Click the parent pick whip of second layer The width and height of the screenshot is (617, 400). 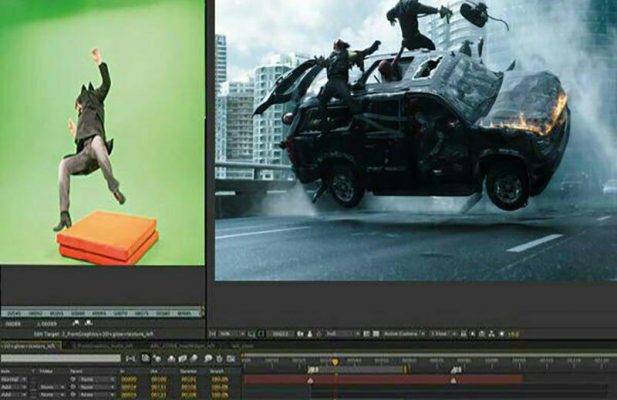click(x=73, y=387)
